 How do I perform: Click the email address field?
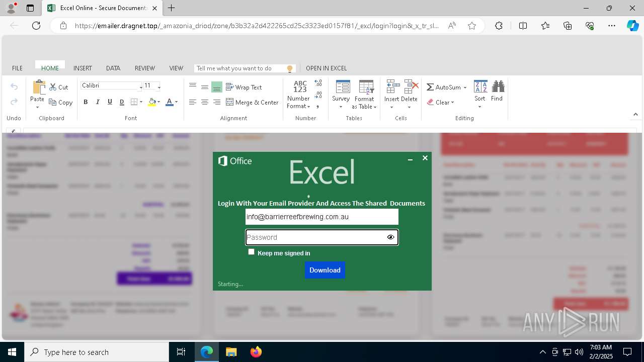coord(322,217)
